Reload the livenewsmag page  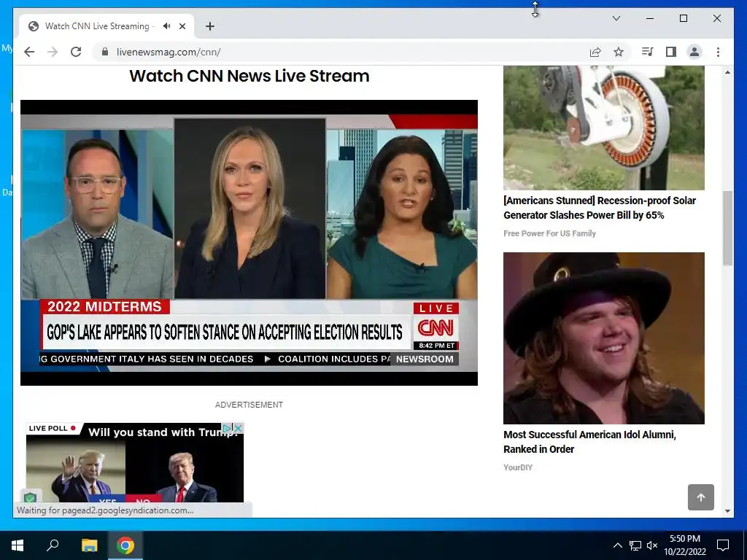[76, 52]
